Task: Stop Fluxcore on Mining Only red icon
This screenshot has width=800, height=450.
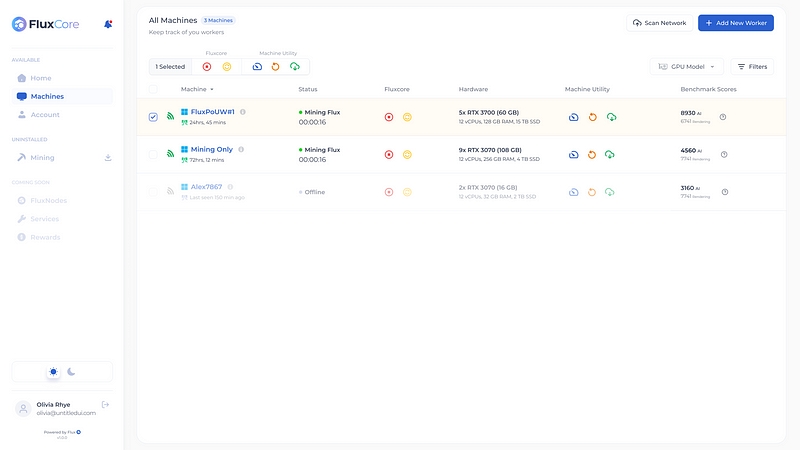Action: click(x=389, y=155)
